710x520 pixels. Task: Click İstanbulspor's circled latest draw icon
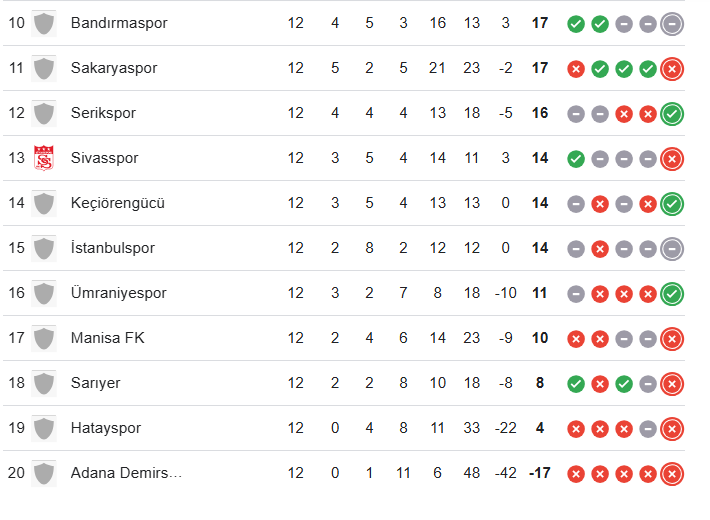672,248
